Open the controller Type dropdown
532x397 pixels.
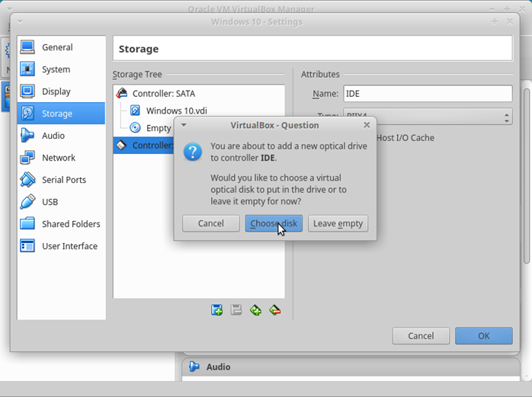point(428,117)
